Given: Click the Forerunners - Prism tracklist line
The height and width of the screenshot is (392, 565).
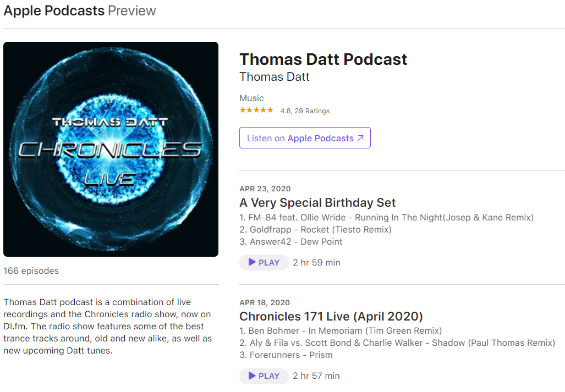Looking at the screenshot, I should (x=286, y=355).
